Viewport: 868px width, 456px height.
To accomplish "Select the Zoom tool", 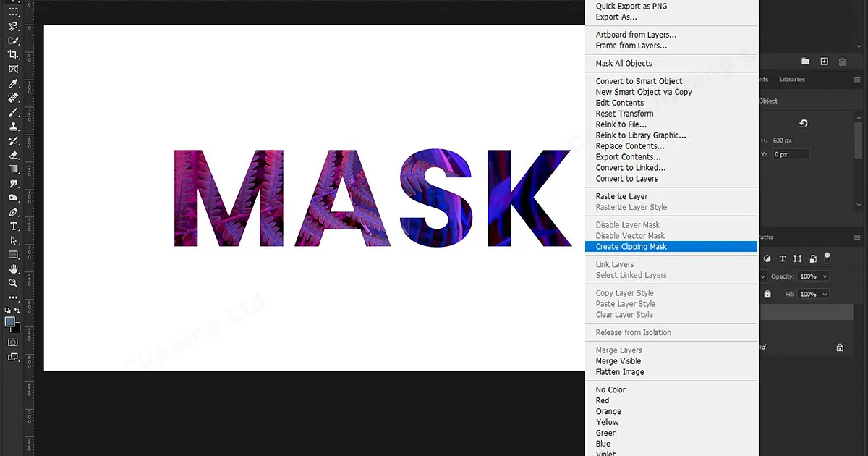I will tap(12, 283).
